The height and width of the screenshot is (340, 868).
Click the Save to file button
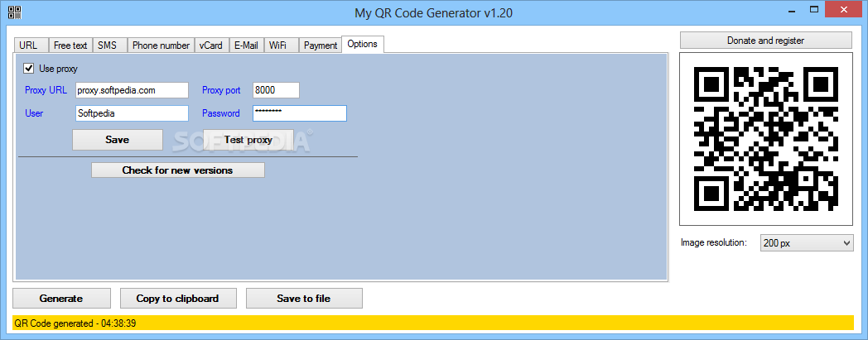pyautogui.click(x=304, y=299)
